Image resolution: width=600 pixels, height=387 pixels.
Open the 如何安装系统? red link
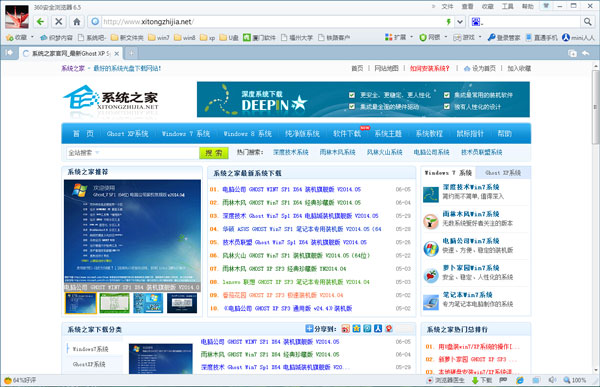pos(429,69)
